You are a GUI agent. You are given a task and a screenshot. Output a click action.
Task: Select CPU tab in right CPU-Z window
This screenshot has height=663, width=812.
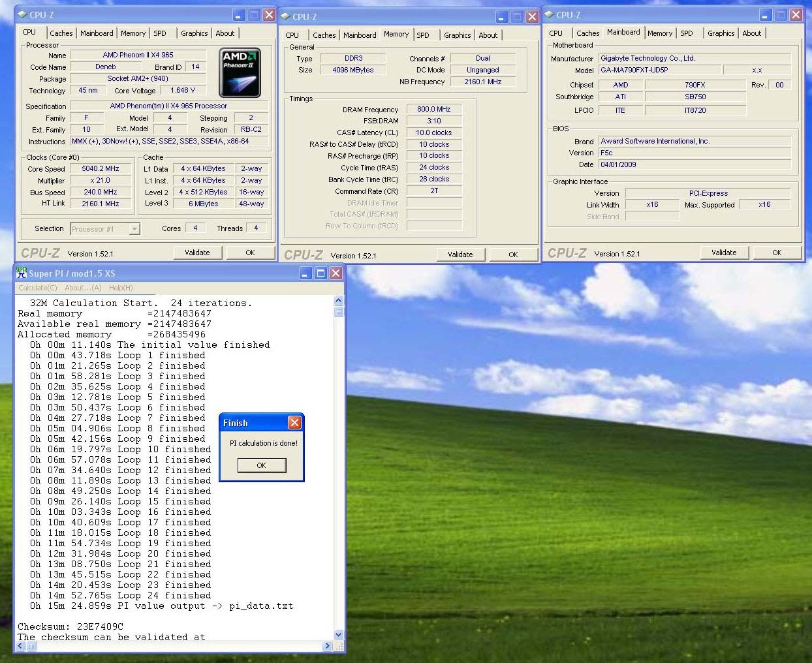pyautogui.click(x=556, y=33)
